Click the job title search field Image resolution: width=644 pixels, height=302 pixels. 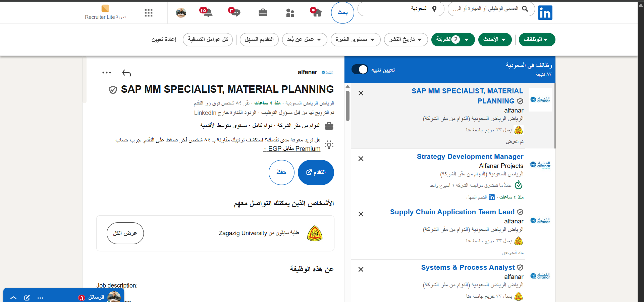pos(492,9)
